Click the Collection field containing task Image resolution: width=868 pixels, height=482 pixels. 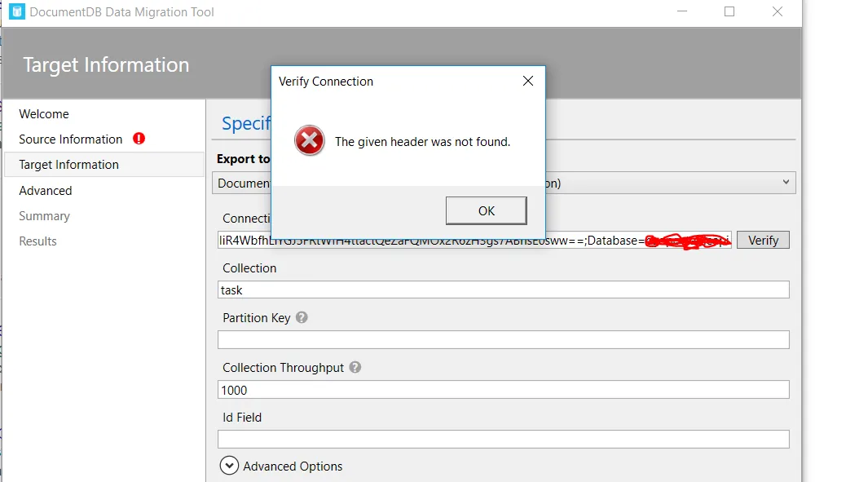tap(503, 290)
